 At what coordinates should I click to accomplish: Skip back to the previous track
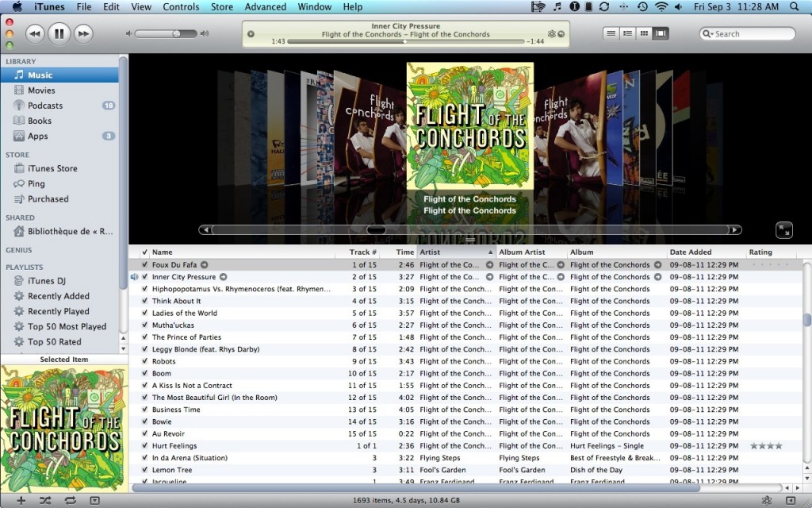(x=35, y=33)
